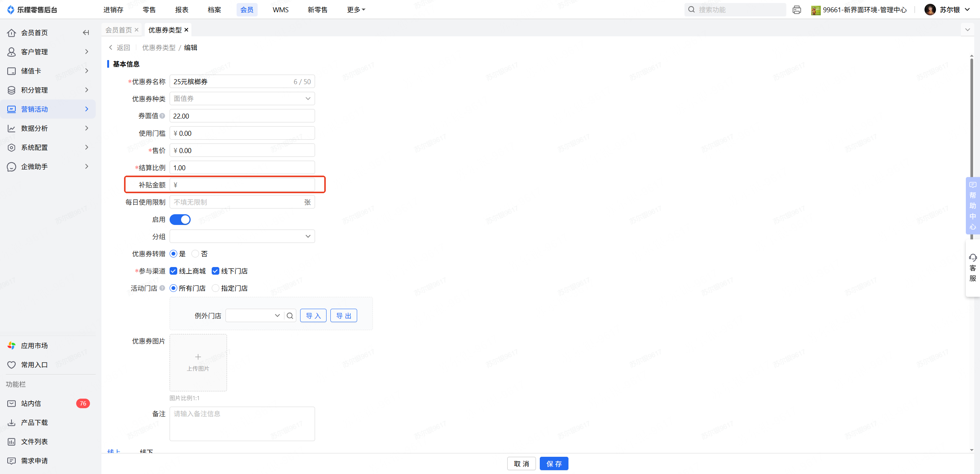This screenshot has height=474, width=980.
Task: Open 客服 headset support panel
Action: point(972,267)
